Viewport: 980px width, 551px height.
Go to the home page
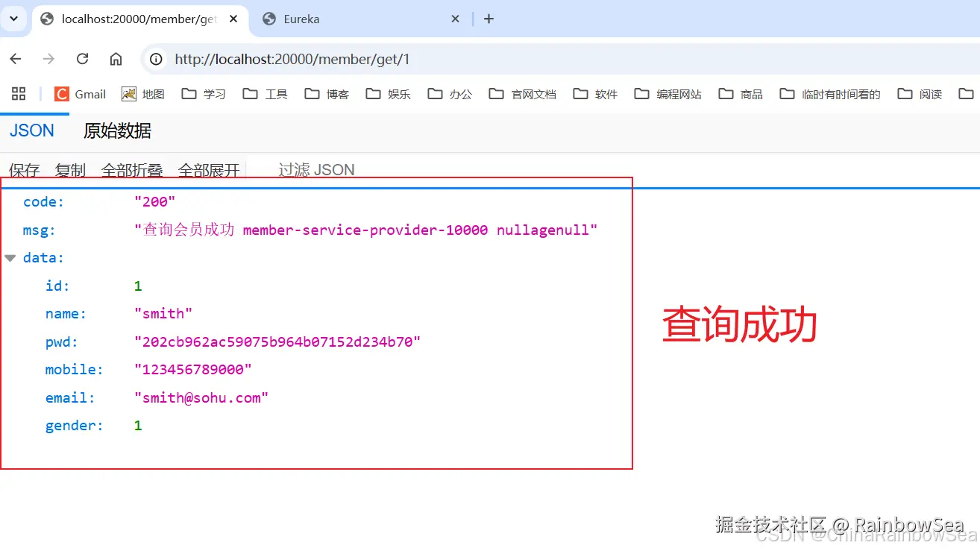(x=116, y=59)
